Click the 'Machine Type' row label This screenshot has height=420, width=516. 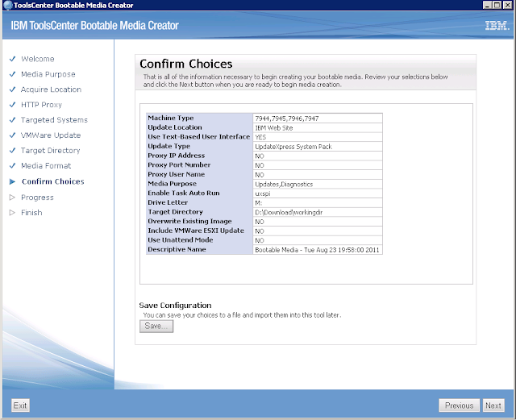(x=171, y=118)
